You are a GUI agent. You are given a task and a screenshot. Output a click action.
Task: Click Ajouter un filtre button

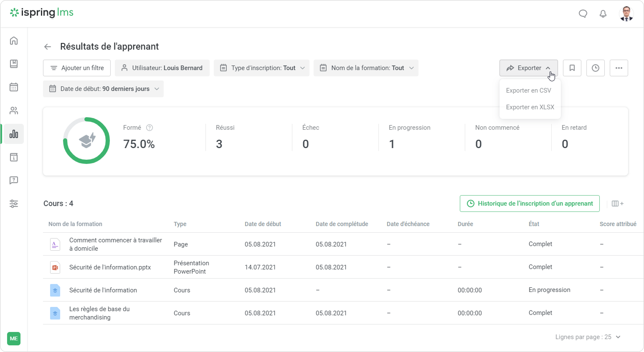click(x=77, y=68)
